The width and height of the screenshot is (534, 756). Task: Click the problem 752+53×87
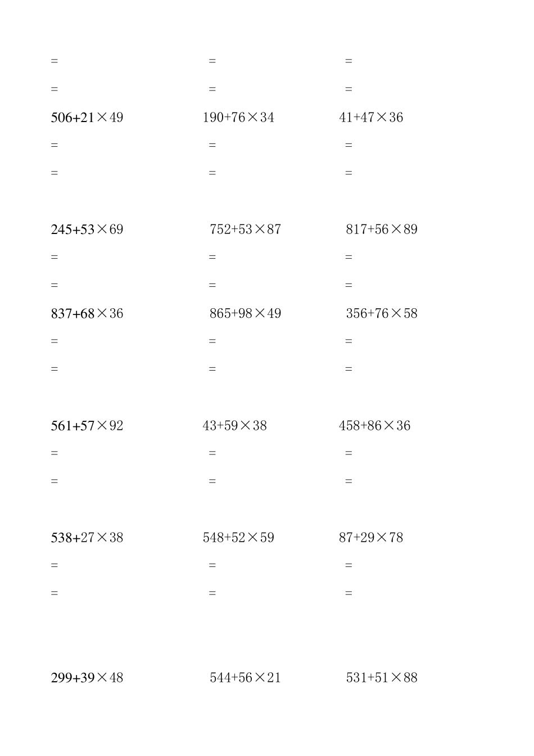(245, 229)
